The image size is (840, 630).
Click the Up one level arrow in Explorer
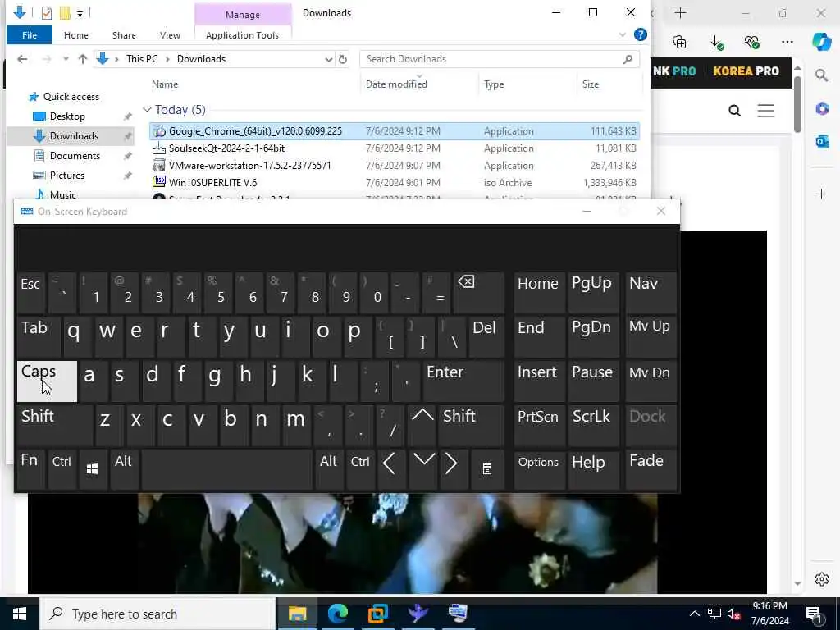point(83,59)
